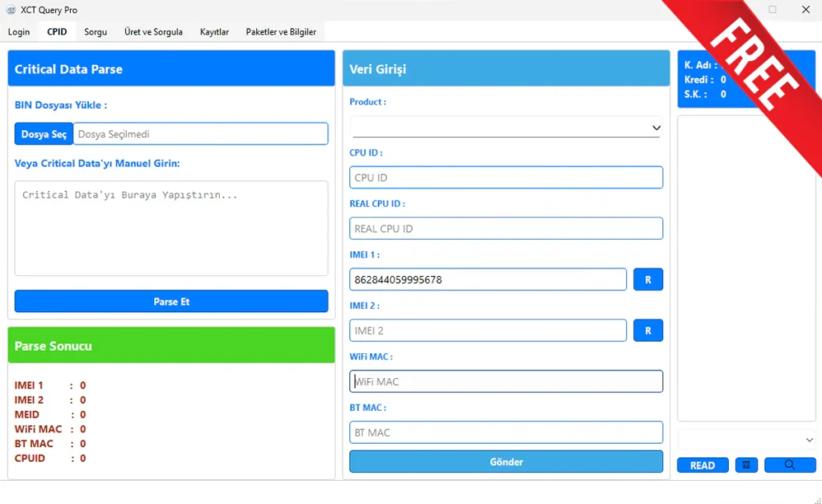Open the Paketler ve Bilgiler tab
The width and height of the screenshot is (822, 504).
coord(281,32)
